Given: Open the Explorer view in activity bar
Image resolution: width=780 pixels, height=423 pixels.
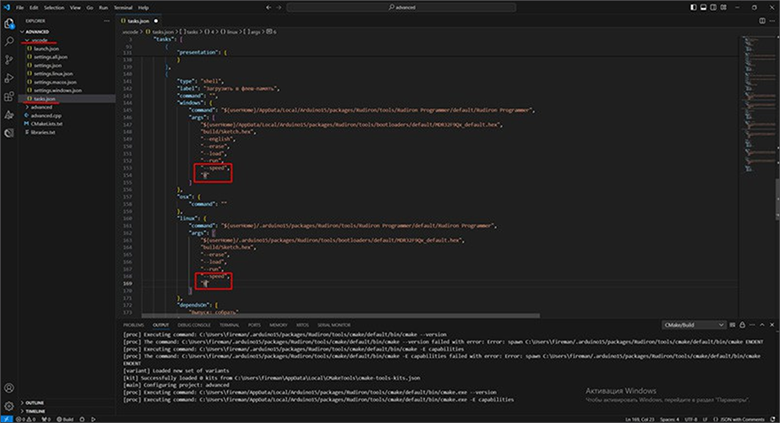Looking at the screenshot, I should click(x=9, y=23).
